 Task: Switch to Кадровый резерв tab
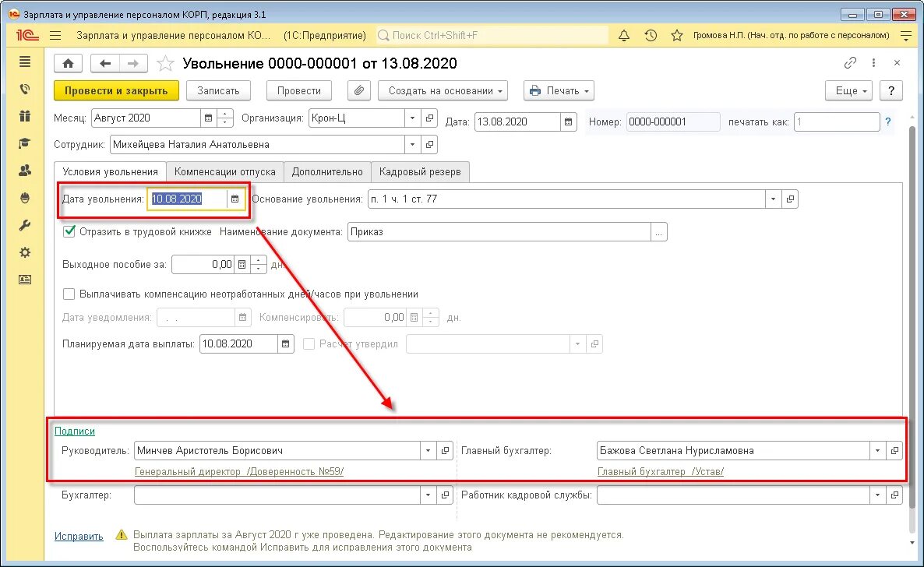[x=420, y=171]
